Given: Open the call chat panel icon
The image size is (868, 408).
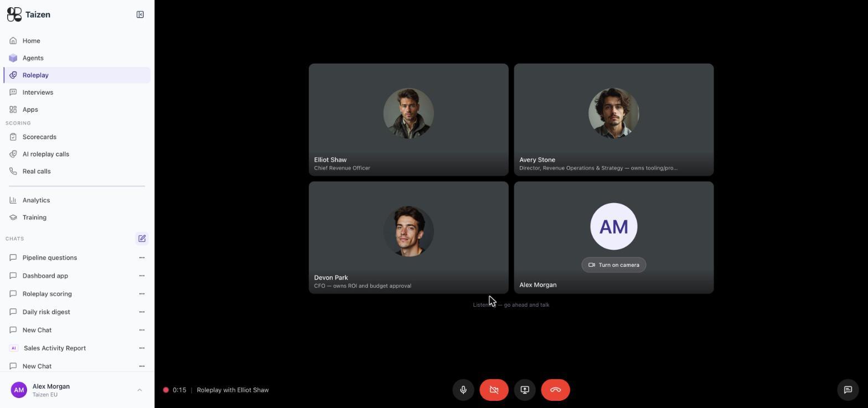Looking at the screenshot, I should (848, 390).
